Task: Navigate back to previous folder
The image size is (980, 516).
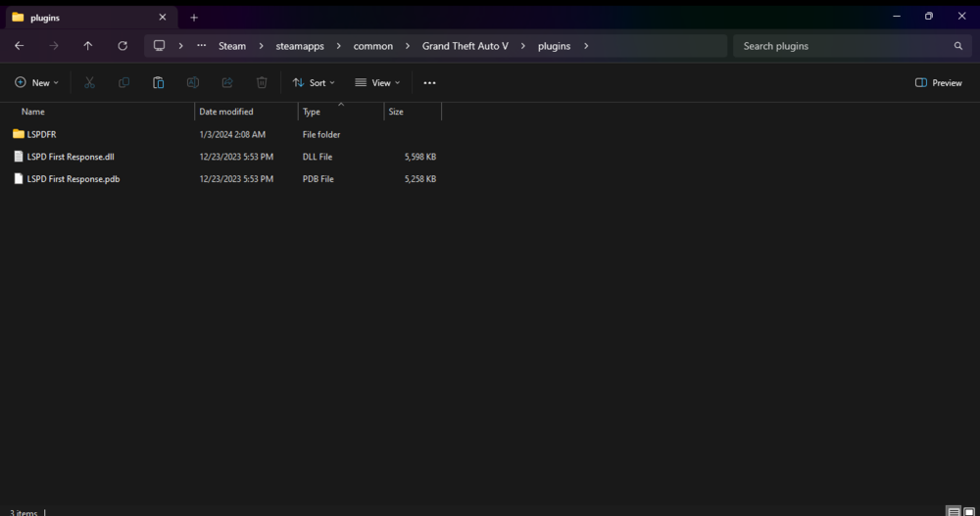Action: pos(19,46)
